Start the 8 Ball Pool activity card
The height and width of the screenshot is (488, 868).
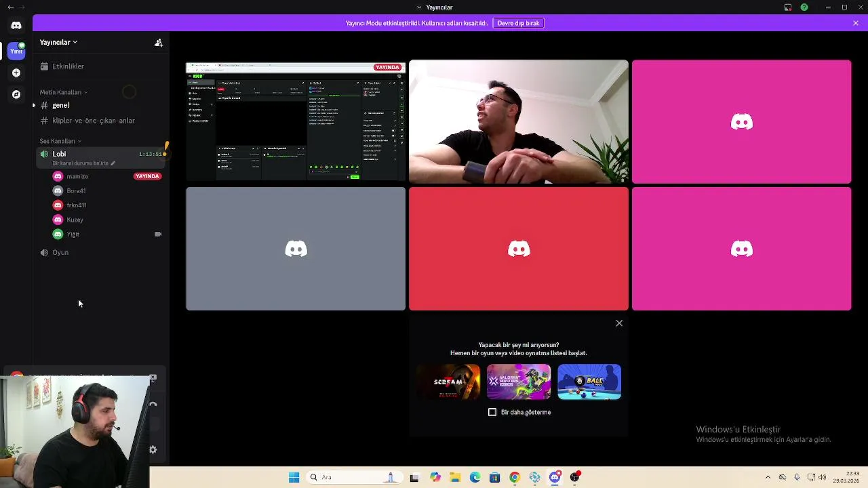[589, 382]
